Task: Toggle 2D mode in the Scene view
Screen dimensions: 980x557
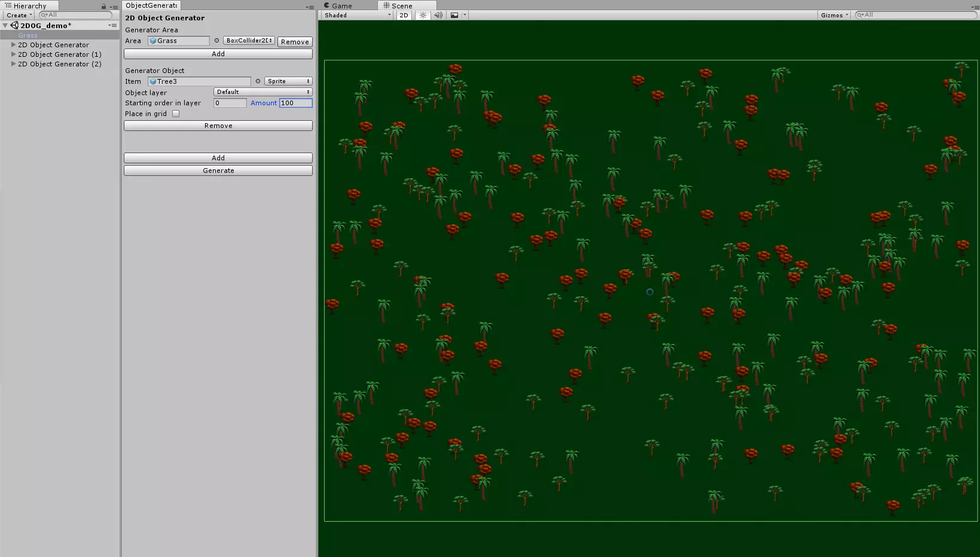Action: pos(404,16)
